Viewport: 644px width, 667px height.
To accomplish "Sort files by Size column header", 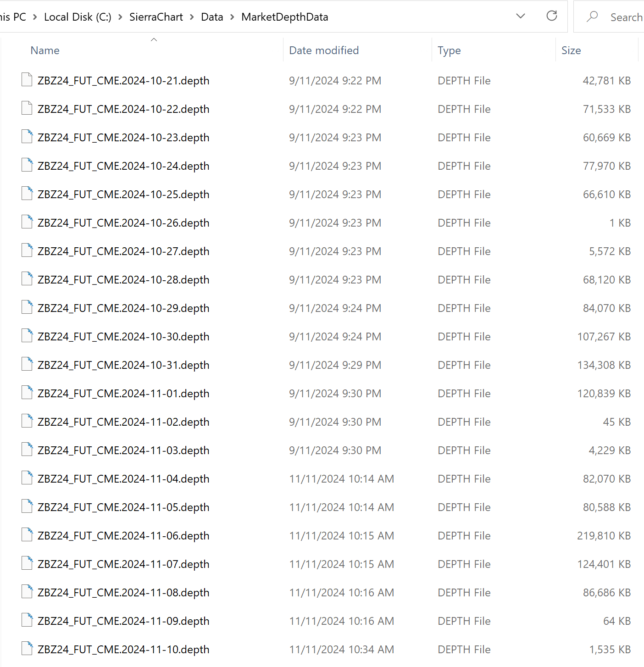I will pos(571,50).
